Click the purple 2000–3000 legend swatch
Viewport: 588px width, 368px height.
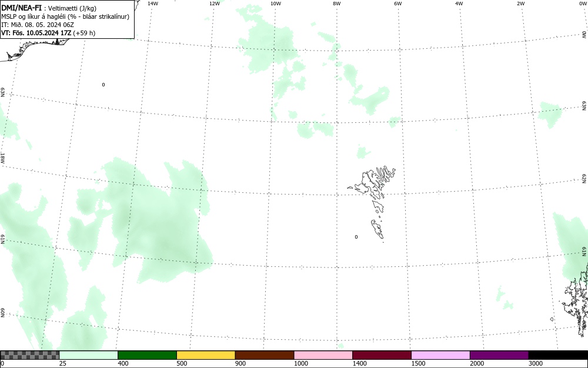click(x=499, y=355)
